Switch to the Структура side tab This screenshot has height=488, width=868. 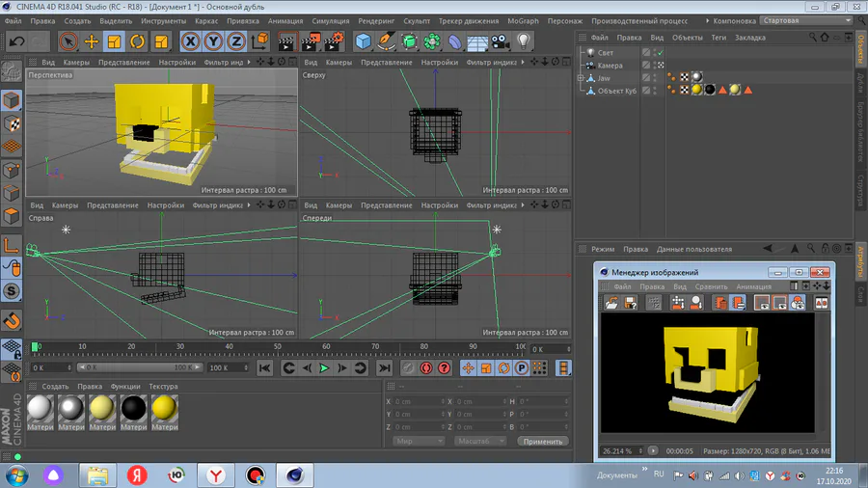coord(860,190)
